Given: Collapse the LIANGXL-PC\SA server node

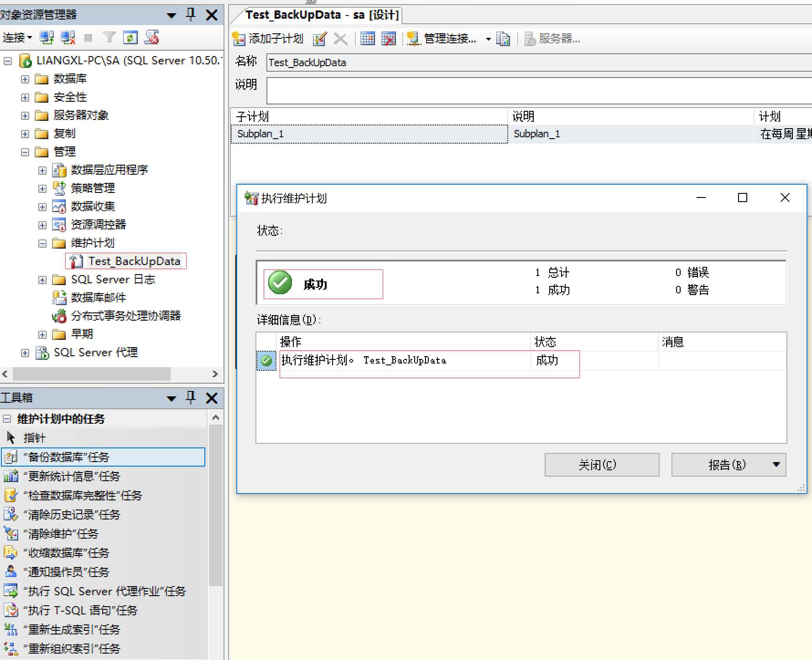Looking at the screenshot, I should click(x=8, y=61).
